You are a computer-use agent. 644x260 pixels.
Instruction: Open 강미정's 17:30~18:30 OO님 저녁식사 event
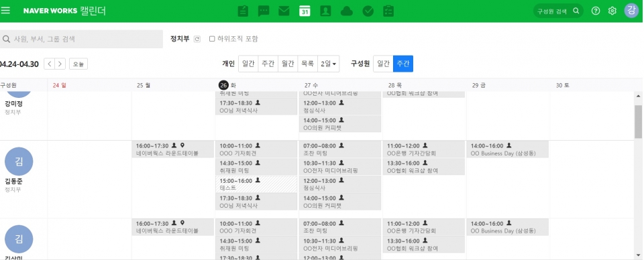[256, 107]
